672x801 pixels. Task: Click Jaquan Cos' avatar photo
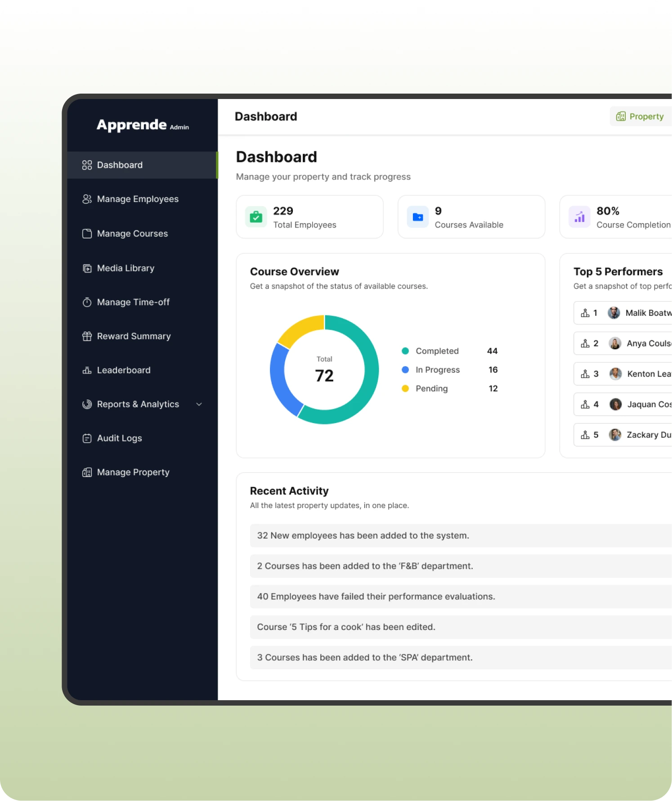[615, 405]
